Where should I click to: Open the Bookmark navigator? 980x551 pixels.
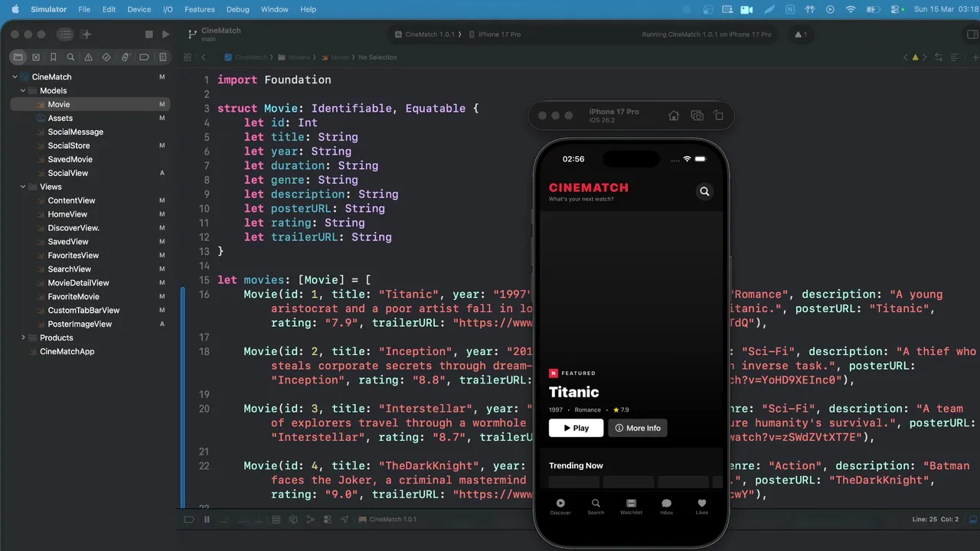[x=54, y=57]
